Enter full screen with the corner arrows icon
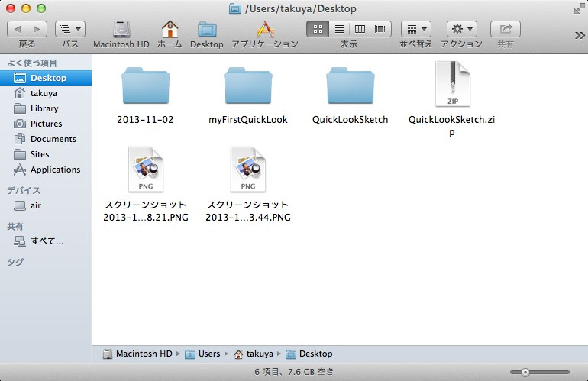The image size is (588, 381). tap(579, 8)
